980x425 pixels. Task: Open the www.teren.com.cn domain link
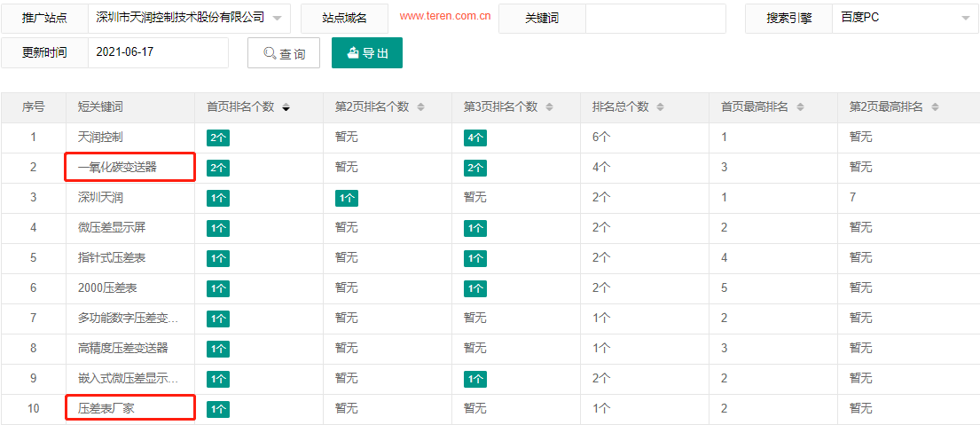click(445, 17)
